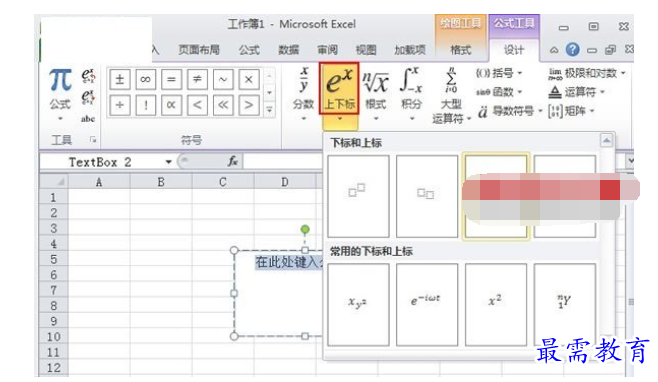Click the TextBox 2 name box
658x382 pixels.
[101, 162]
